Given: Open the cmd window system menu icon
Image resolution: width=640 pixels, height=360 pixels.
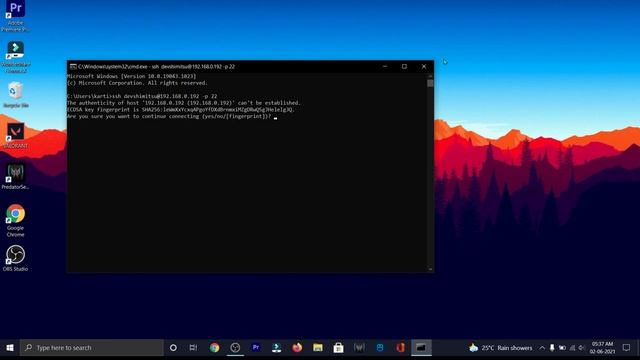Looking at the screenshot, I should [x=73, y=67].
